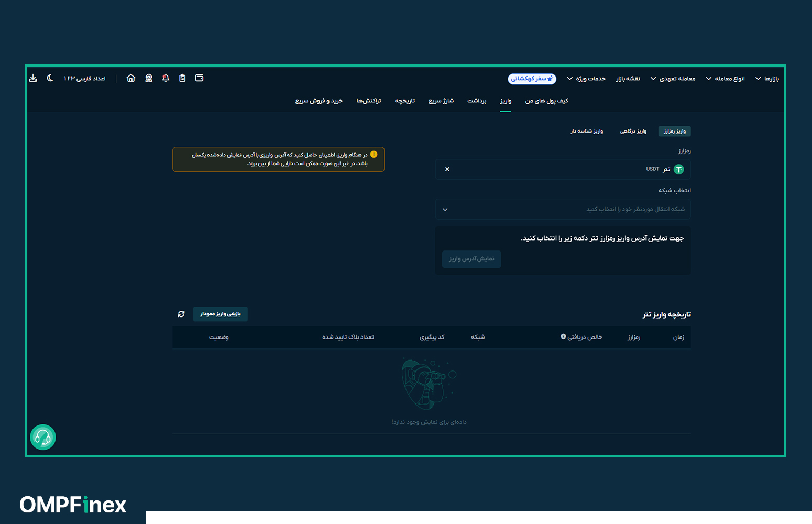Click the info icon beside خالص دریافتی
The height and width of the screenshot is (524, 812).
(563, 336)
